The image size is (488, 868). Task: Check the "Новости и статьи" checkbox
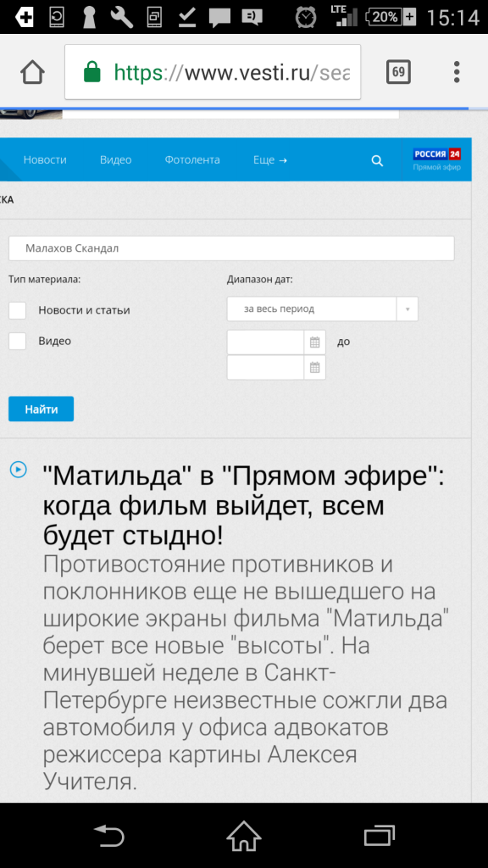17,310
